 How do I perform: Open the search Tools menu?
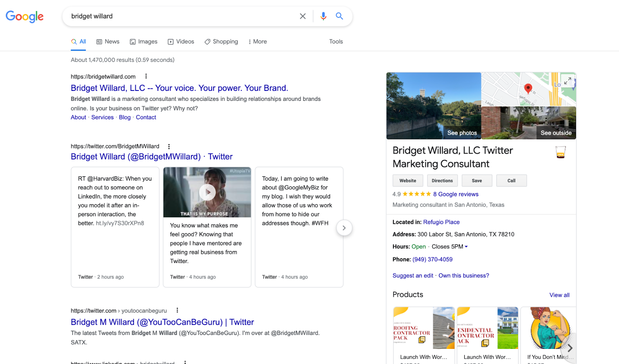point(336,41)
